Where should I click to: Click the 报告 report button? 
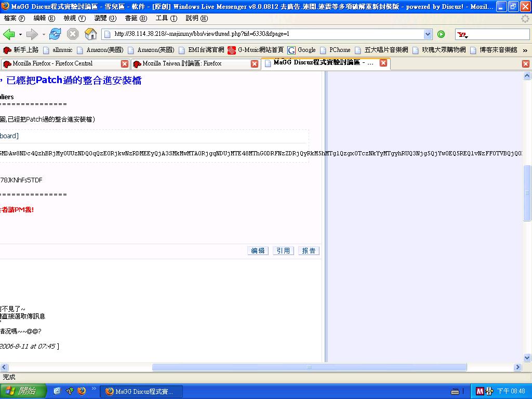click(x=309, y=251)
